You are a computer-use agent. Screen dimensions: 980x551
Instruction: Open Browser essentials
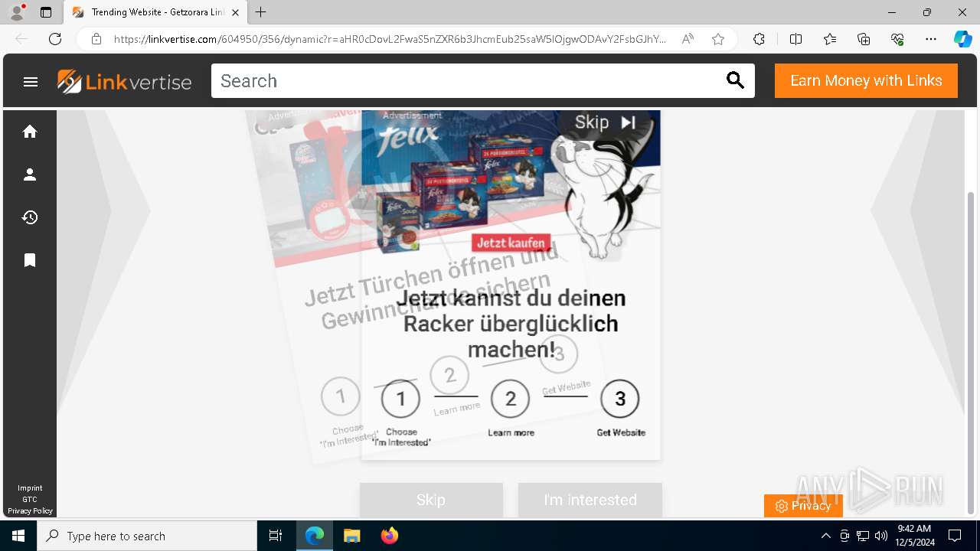point(897,39)
